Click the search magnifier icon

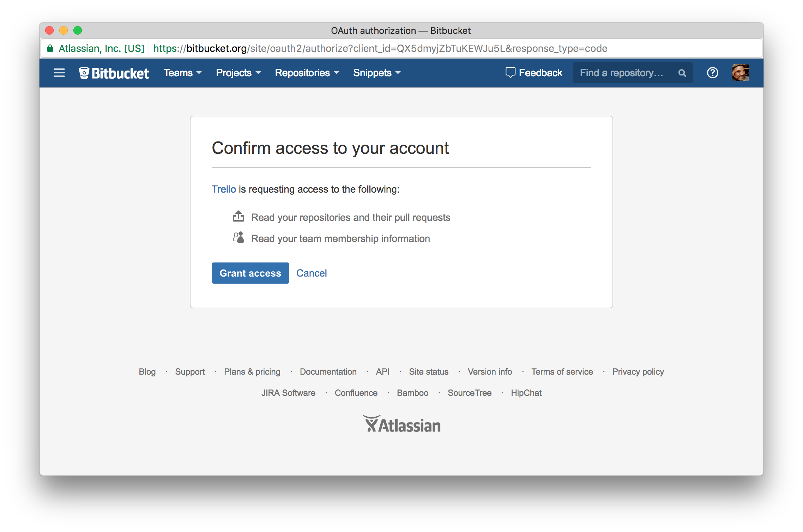(682, 72)
